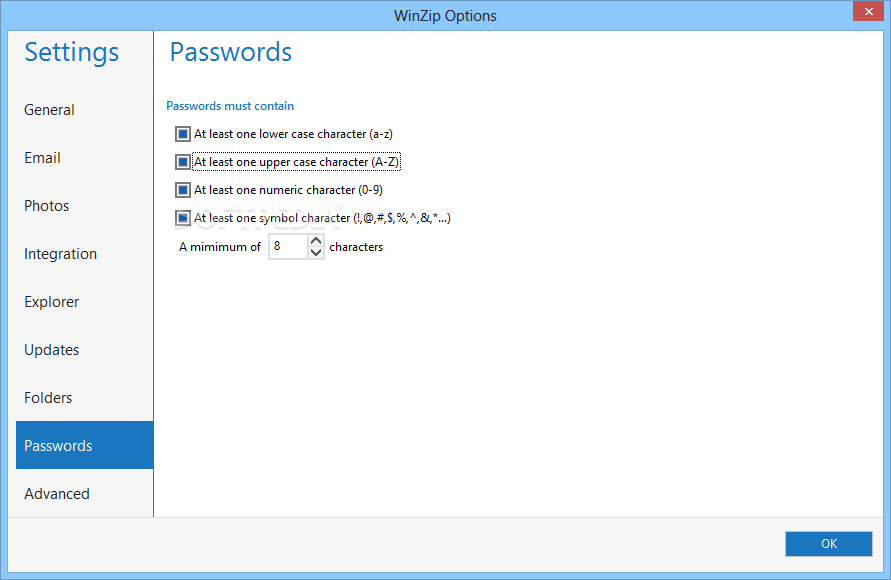Screen dimensions: 891x580
Task: Open the General settings section
Action: (85, 110)
